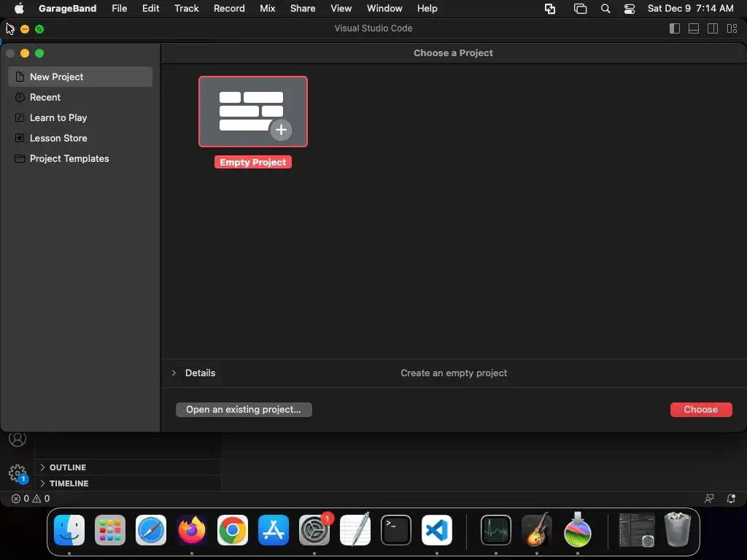The image size is (747, 560).
Task: Launch Safari from the Dock
Action: [151, 531]
